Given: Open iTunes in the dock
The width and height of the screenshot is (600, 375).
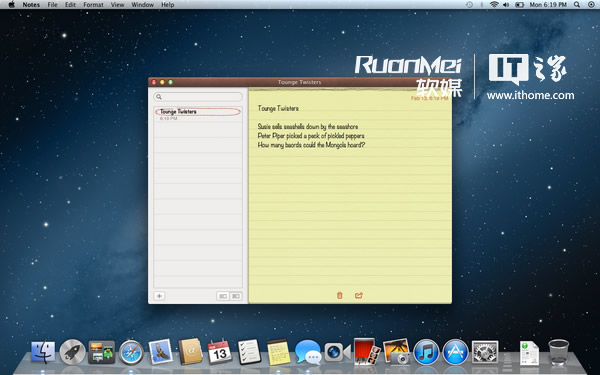Looking at the screenshot, I should click(x=426, y=352).
